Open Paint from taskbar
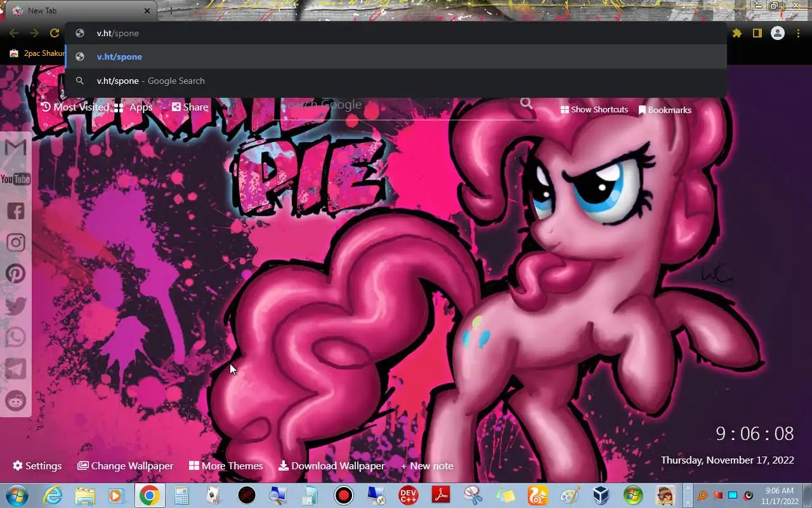 pyautogui.click(x=570, y=495)
